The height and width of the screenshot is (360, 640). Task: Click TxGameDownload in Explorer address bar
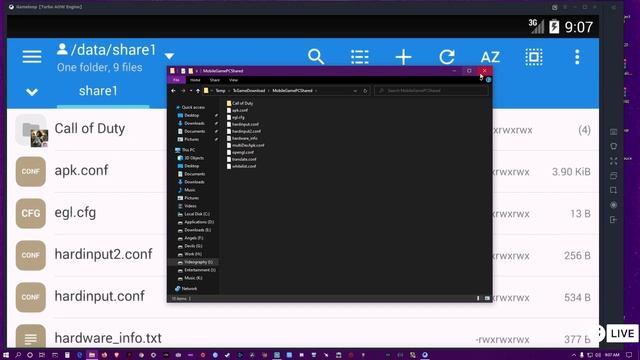coord(249,91)
